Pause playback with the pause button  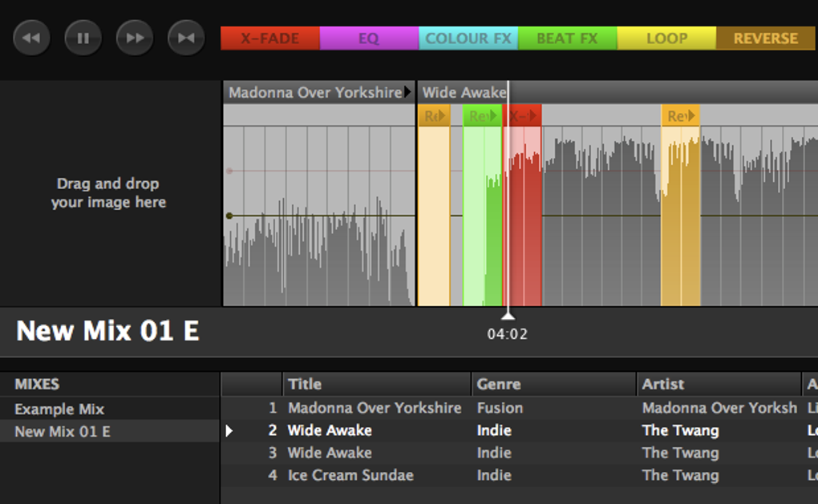pyautogui.click(x=83, y=38)
